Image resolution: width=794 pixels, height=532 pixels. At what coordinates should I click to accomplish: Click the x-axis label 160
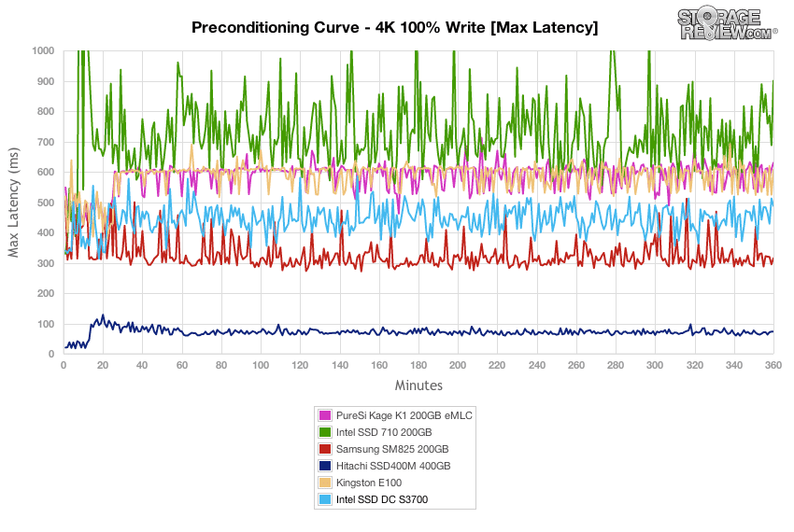(379, 365)
